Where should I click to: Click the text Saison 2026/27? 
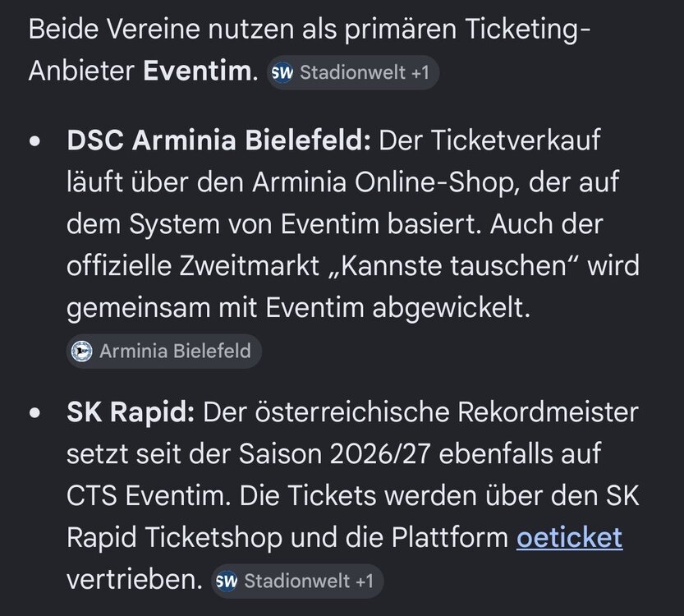click(334, 453)
